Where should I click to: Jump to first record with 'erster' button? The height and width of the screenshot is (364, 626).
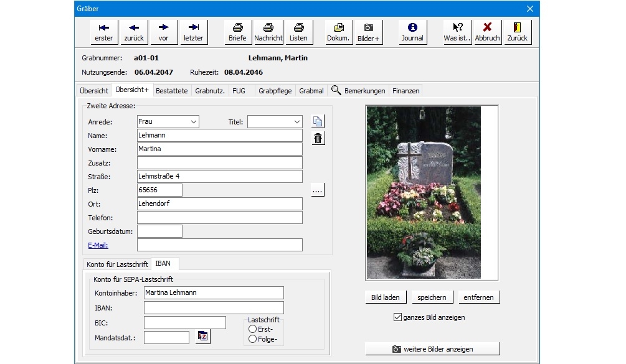point(104,32)
